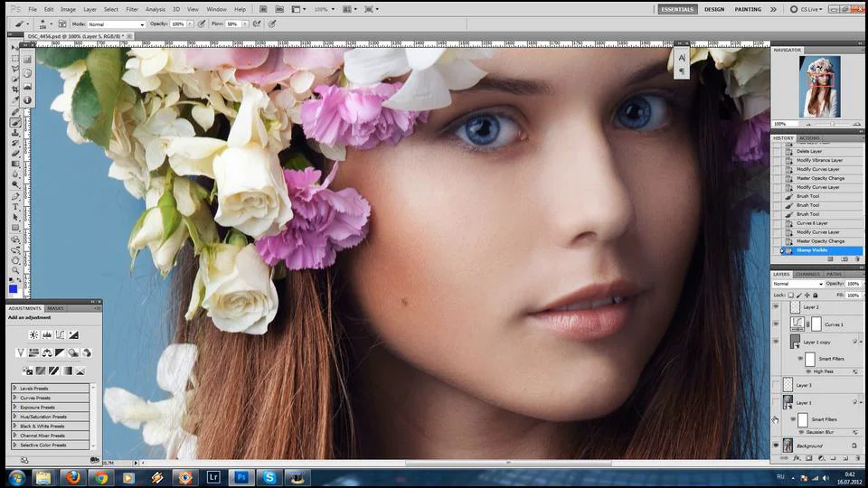Switch to the Masks tab
868x488 pixels.
tap(55, 308)
